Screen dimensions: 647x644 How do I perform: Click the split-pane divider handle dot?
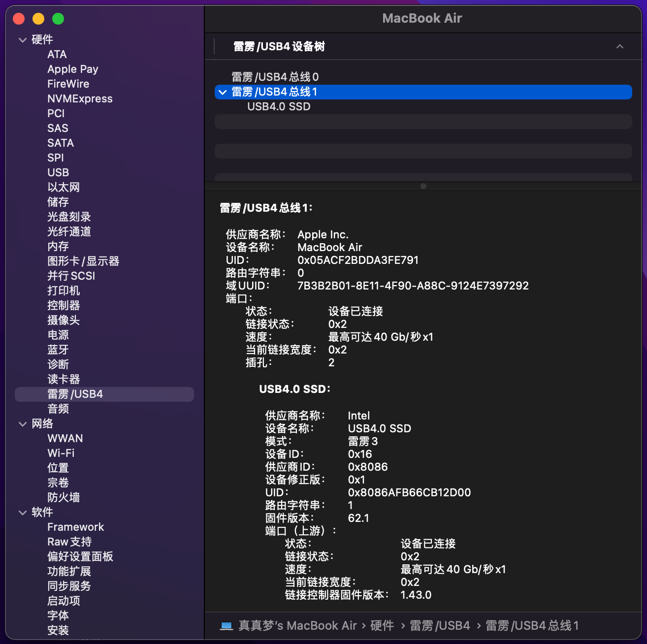[x=423, y=186]
